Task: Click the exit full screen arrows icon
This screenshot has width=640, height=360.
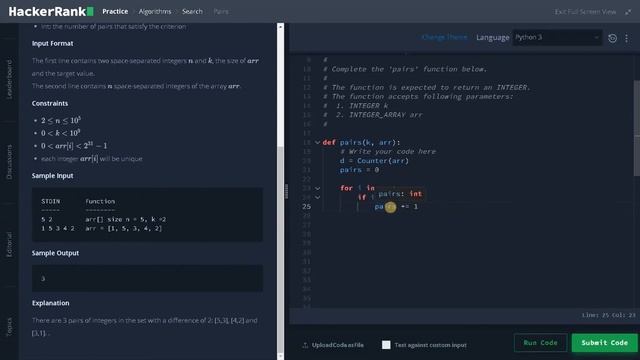Action: (x=628, y=12)
